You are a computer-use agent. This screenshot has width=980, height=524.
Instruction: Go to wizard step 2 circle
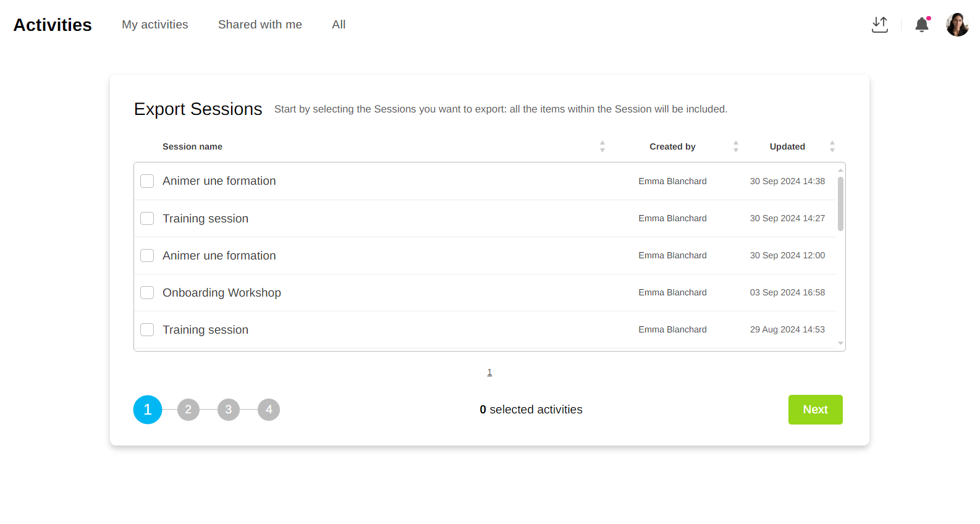(x=188, y=410)
